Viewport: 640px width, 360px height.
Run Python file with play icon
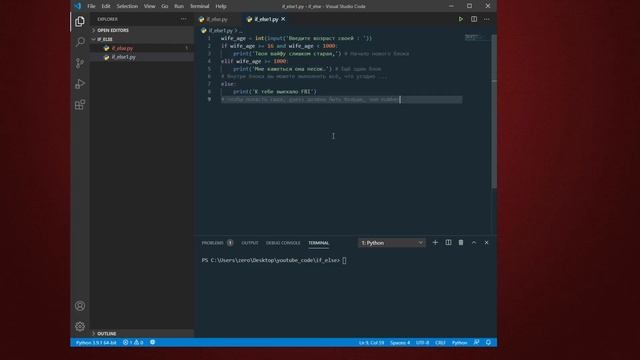point(460,19)
